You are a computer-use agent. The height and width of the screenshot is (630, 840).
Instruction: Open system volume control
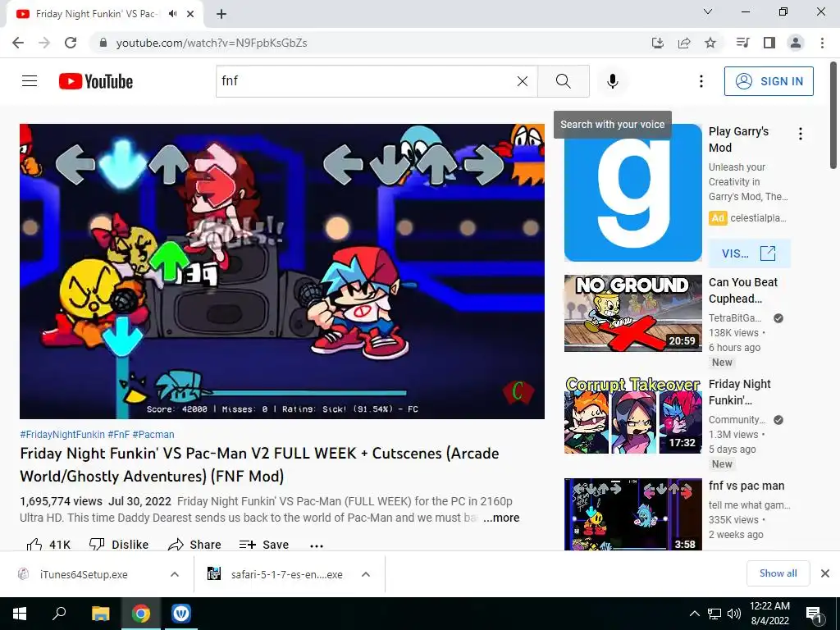pos(734,614)
